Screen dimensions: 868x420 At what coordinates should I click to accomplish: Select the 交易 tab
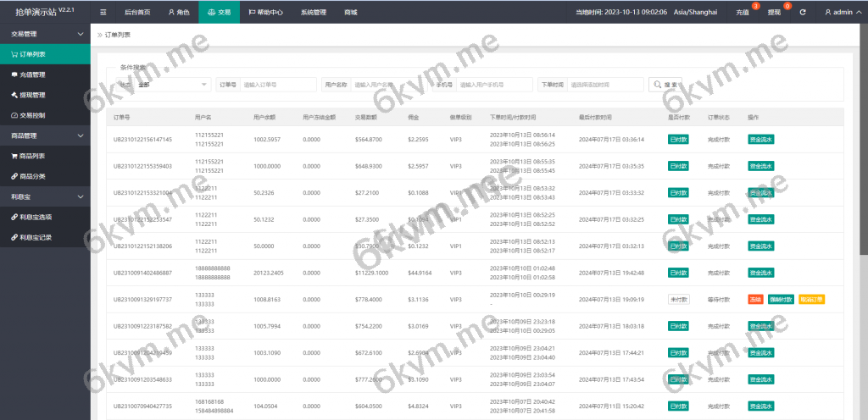point(220,12)
